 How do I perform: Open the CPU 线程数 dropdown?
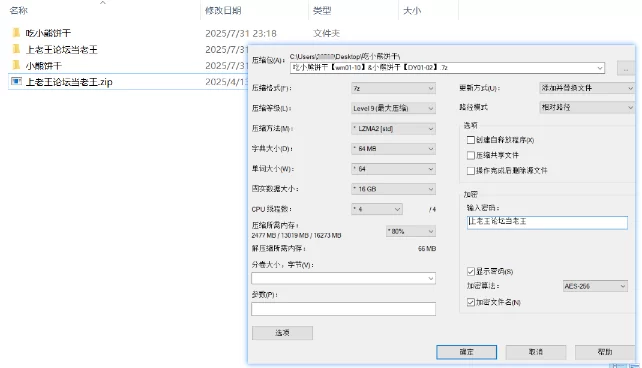377,209
